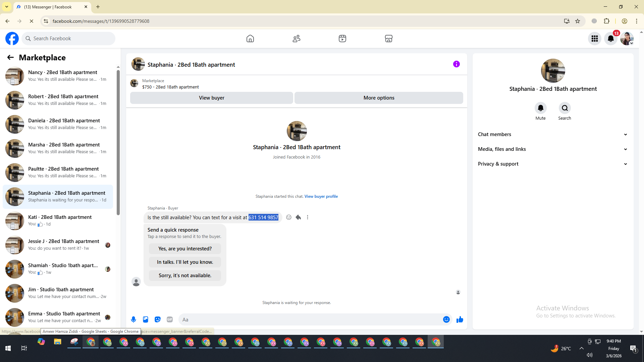This screenshot has width=644, height=362.
Task: Open the sticker picker icon
Action: tap(158, 319)
